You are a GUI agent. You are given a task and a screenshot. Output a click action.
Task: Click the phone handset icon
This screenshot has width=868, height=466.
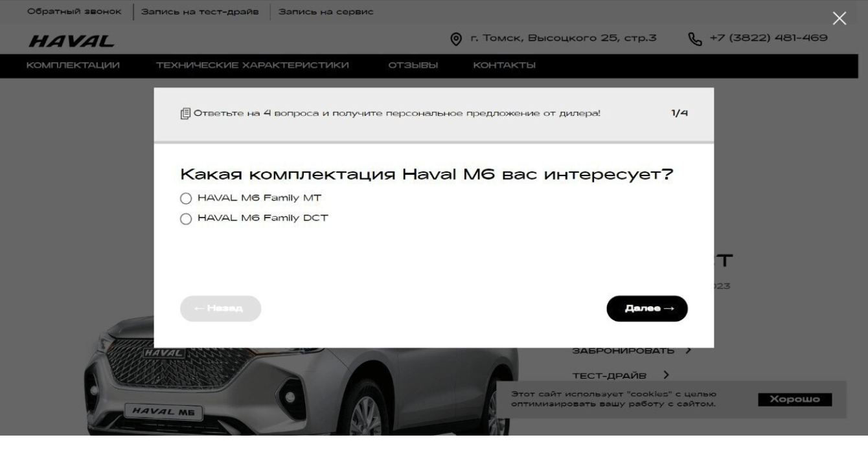[695, 38]
